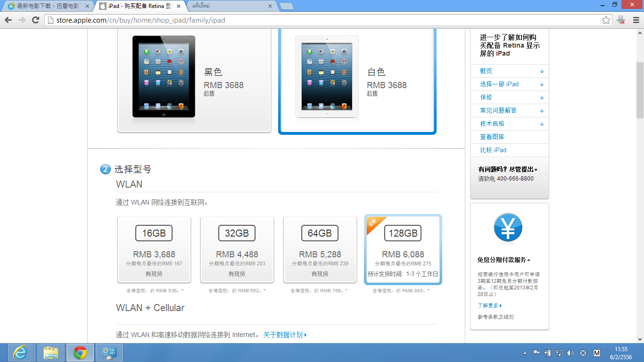Close the แท็บใหม่ tab
This screenshot has width=644, height=362.
pyautogui.click(x=270, y=6)
